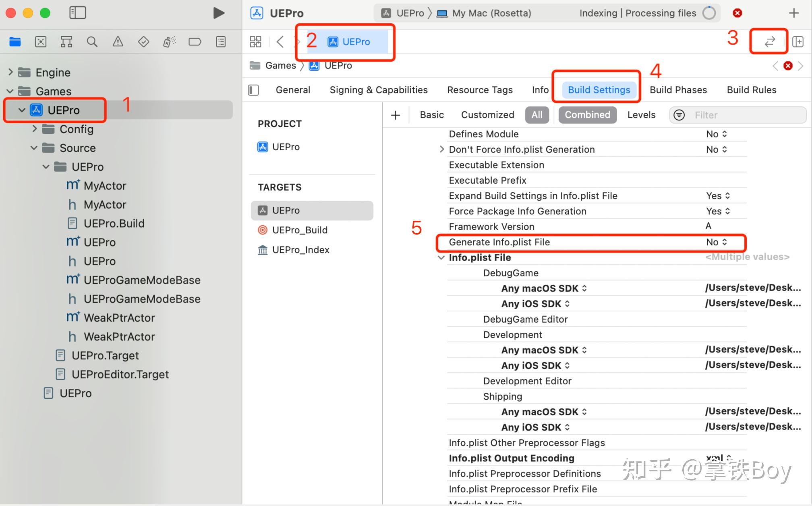
Task: Show All build settings
Action: (537, 115)
